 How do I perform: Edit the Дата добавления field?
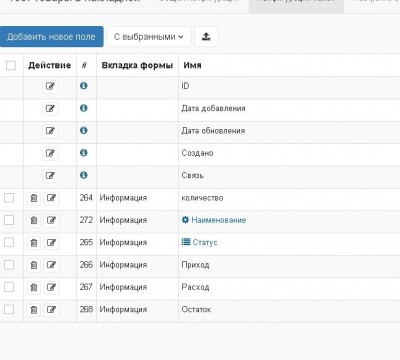tap(50, 109)
